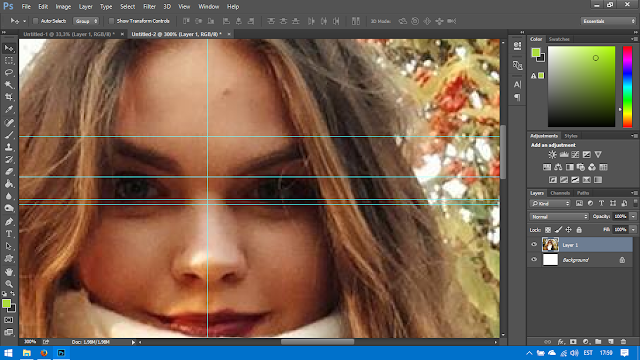Open the Essentials workspace dropdown
The image size is (640, 360).
(x=608, y=21)
